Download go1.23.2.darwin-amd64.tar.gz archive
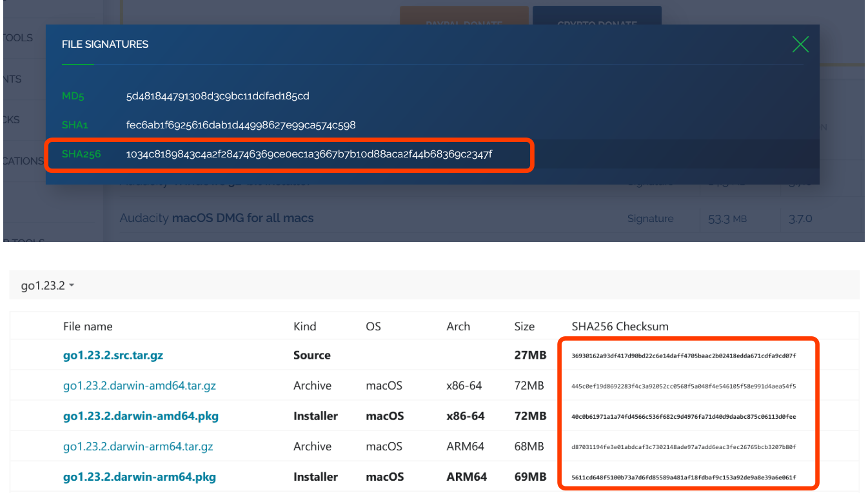Screen dimensions: 868x493 (139, 386)
